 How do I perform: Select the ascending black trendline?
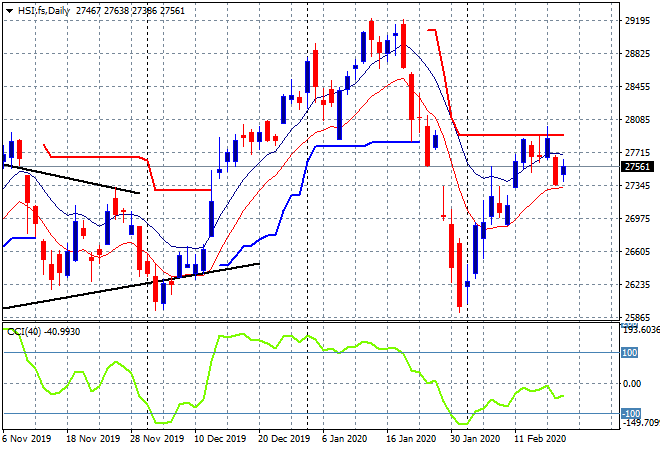(131, 286)
